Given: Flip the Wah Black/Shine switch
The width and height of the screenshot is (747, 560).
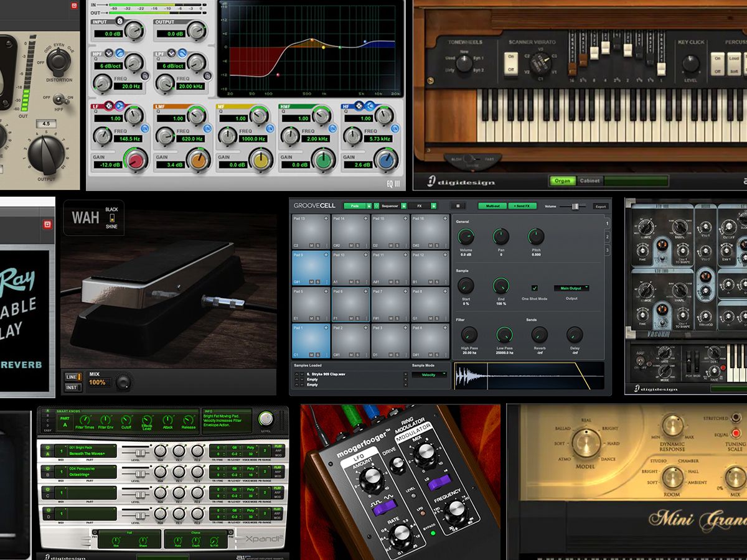Looking at the screenshot, I should tap(113, 218).
